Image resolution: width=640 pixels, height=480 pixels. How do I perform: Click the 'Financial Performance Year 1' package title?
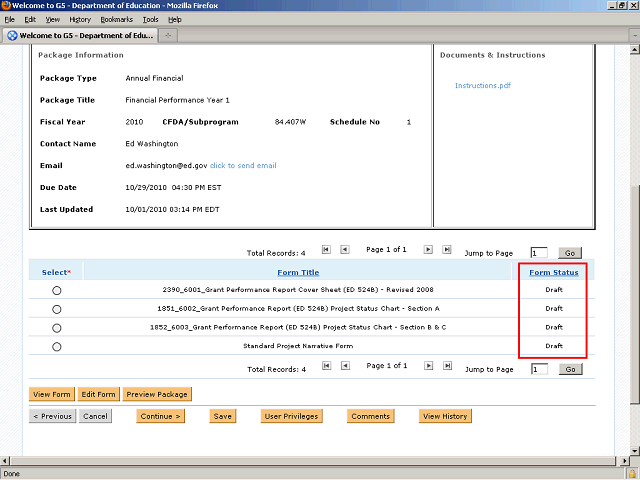(178, 100)
